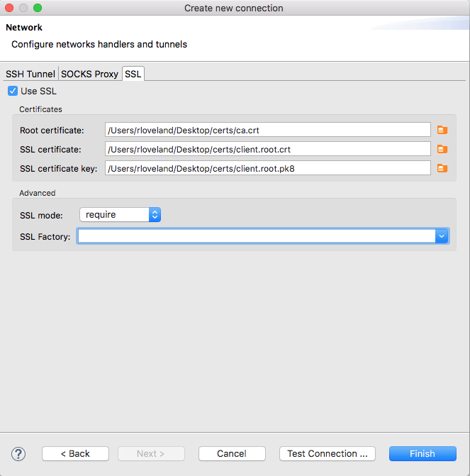Select the SSL tab
Screen dimensions: 470x476
pos(133,74)
